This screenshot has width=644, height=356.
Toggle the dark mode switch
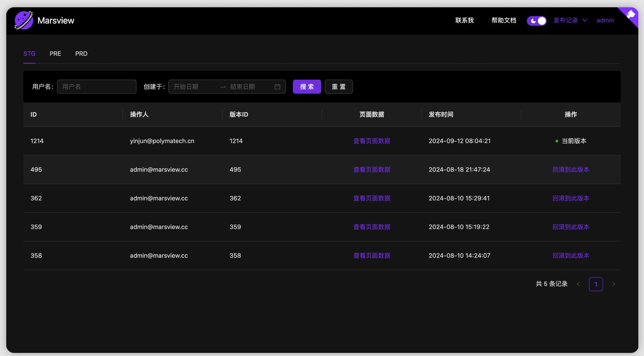(537, 21)
